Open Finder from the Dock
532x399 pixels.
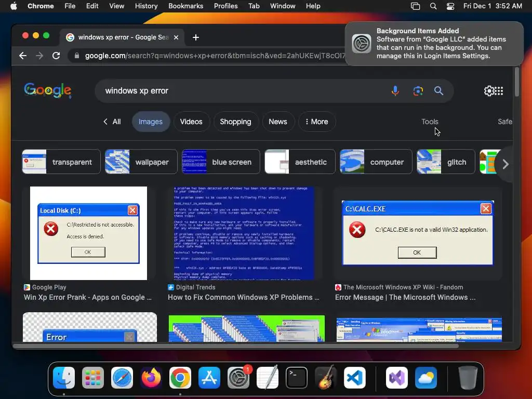pos(64,378)
